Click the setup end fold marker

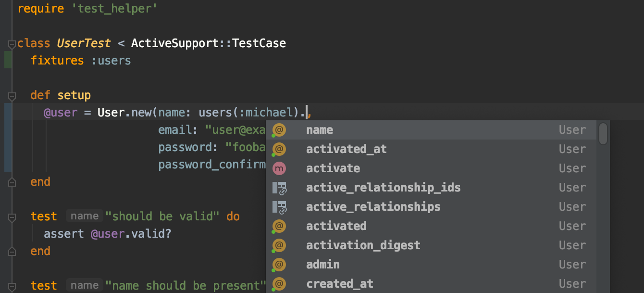tap(12, 182)
